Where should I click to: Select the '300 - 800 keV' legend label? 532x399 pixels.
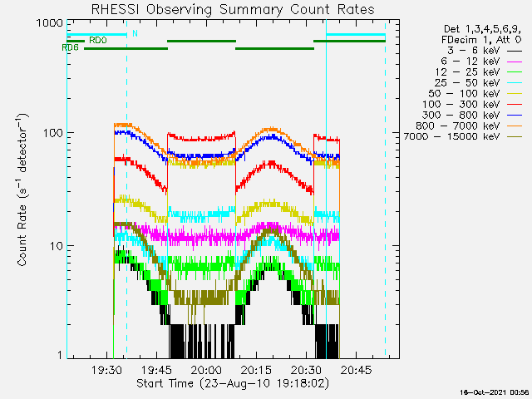[x=461, y=116]
